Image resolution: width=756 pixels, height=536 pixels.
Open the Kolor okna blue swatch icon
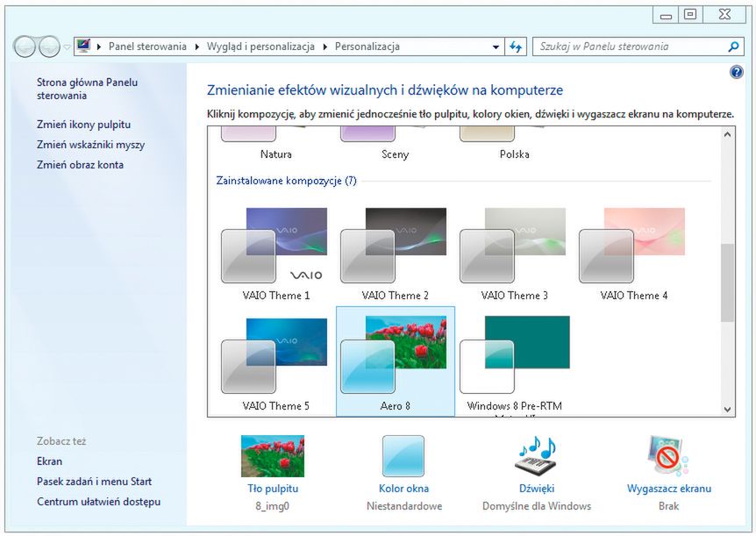coord(403,456)
